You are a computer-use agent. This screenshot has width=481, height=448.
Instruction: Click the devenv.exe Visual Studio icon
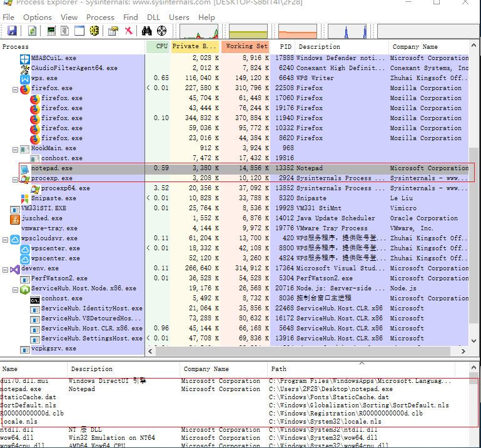(15, 270)
